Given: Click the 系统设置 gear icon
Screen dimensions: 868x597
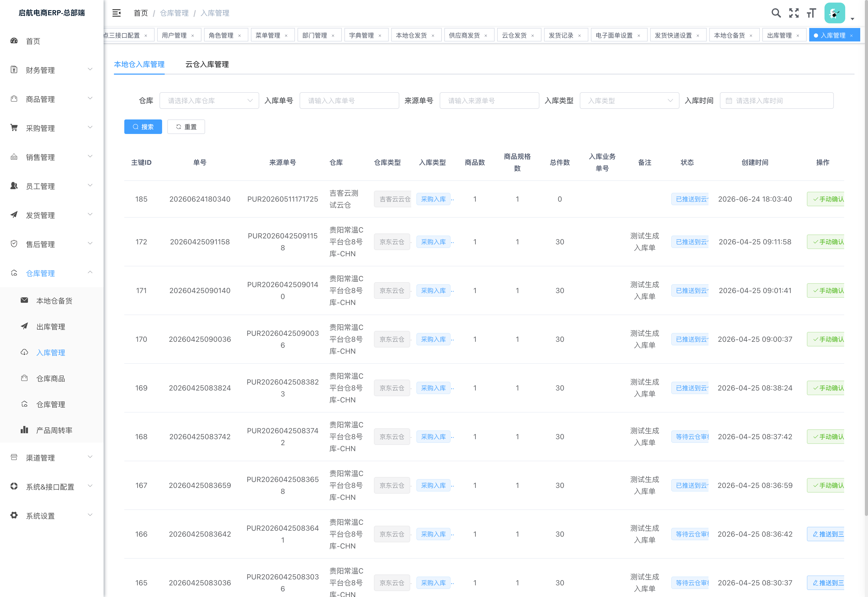Looking at the screenshot, I should (14, 515).
